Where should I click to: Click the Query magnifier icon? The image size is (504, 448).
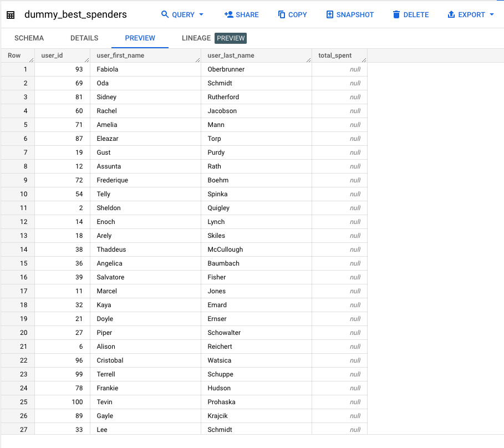pyautogui.click(x=165, y=14)
